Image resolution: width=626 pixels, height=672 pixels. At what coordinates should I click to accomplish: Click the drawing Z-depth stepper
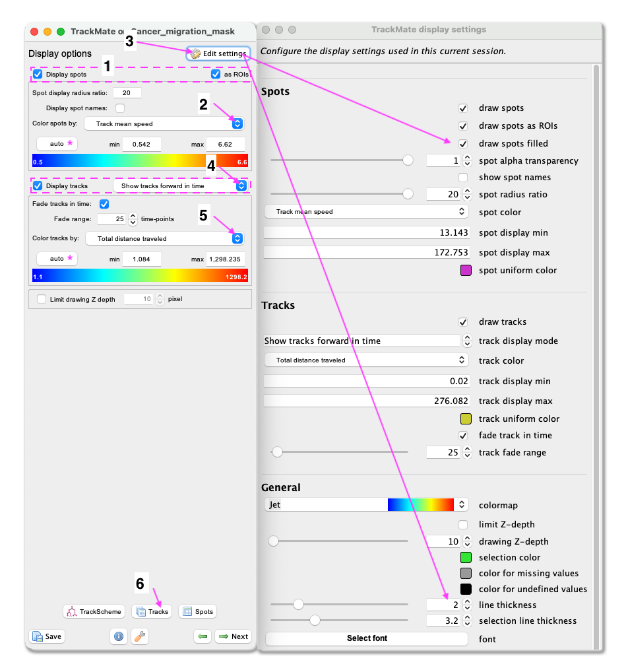click(x=467, y=541)
